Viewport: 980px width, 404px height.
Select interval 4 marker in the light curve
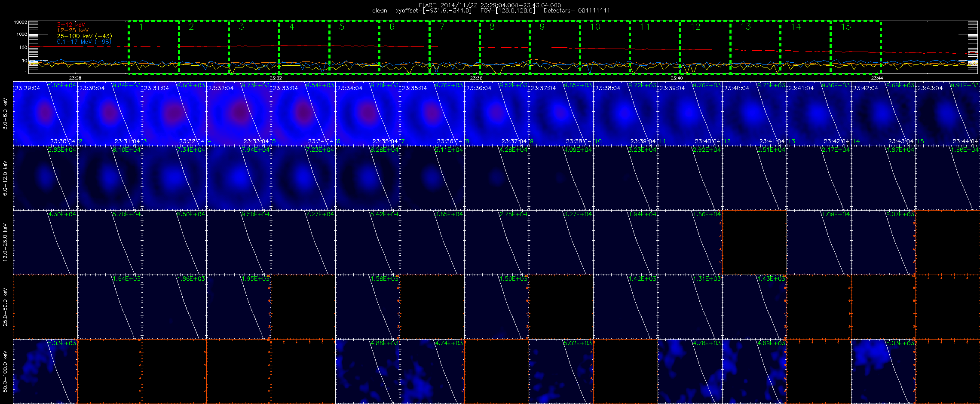pos(291,27)
